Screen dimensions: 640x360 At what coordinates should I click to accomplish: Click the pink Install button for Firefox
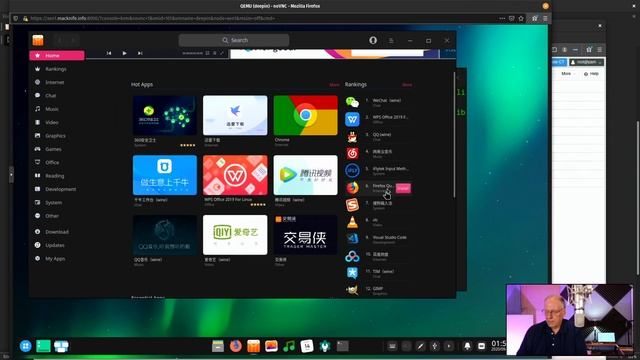(x=403, y=188)
